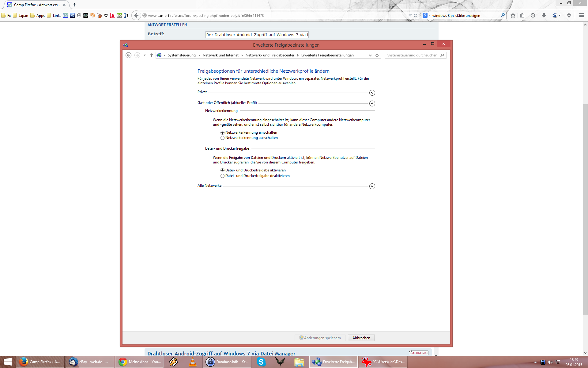Screen dimensions: 588x368
Task: Expand the Alle Netzwerke section
Action: tap(372, 186)
